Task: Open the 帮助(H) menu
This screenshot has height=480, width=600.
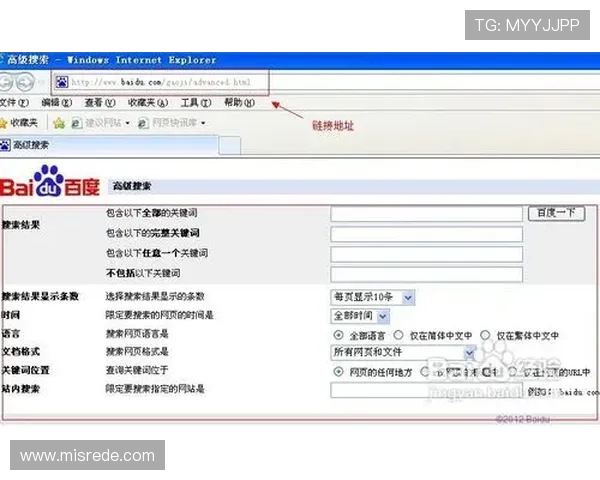Action: [x=240, y=103]
